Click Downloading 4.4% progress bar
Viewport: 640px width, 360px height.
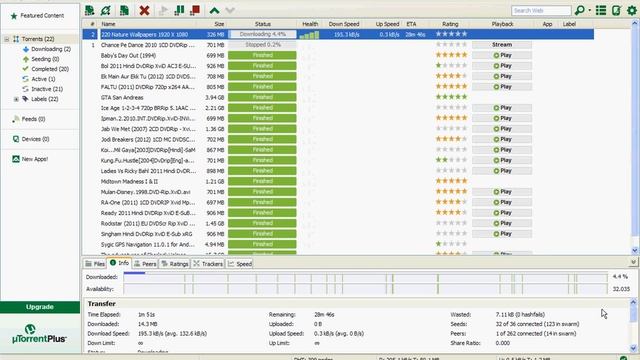coord(262,34)
